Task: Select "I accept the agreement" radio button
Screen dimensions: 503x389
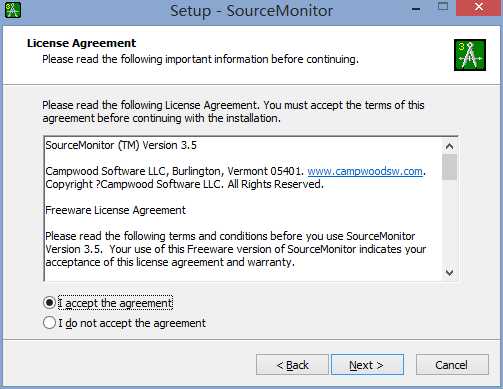Action: [x=49, y=303]
